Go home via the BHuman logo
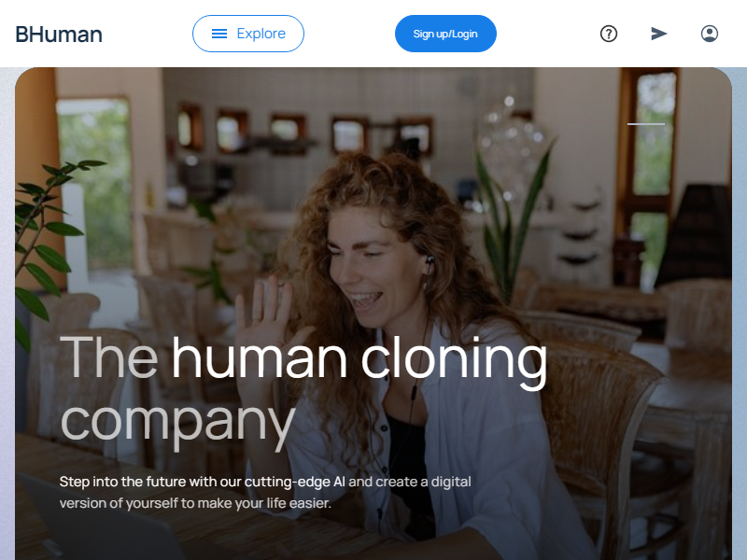Viewport: 747px width, 560px height. click(59, 35)
